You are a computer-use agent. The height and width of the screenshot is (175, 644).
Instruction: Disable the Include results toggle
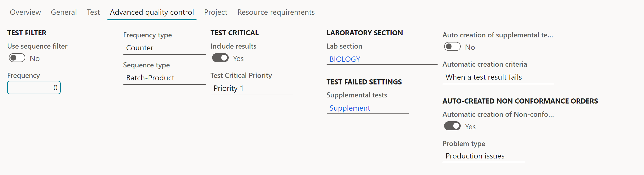[220, 58]
